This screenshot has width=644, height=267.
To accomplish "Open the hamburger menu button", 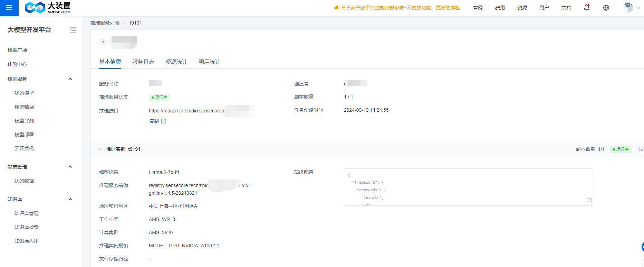I will pos(9,8).
